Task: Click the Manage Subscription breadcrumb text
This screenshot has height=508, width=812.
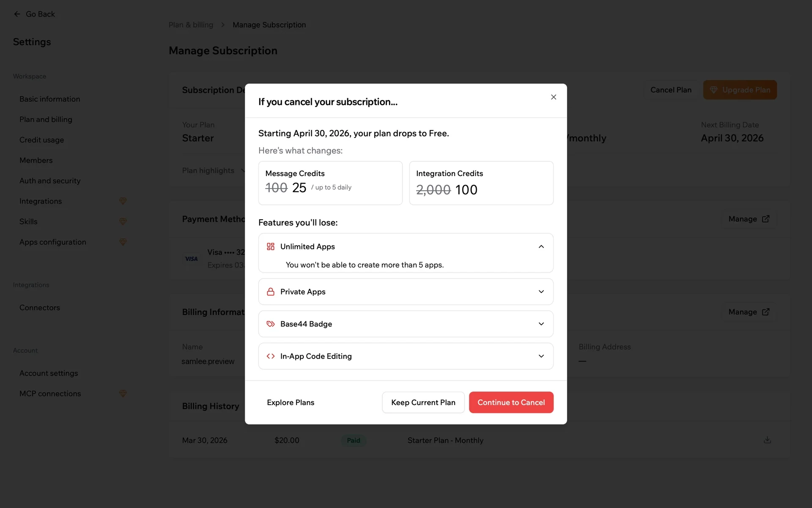Action: (269, 25)
